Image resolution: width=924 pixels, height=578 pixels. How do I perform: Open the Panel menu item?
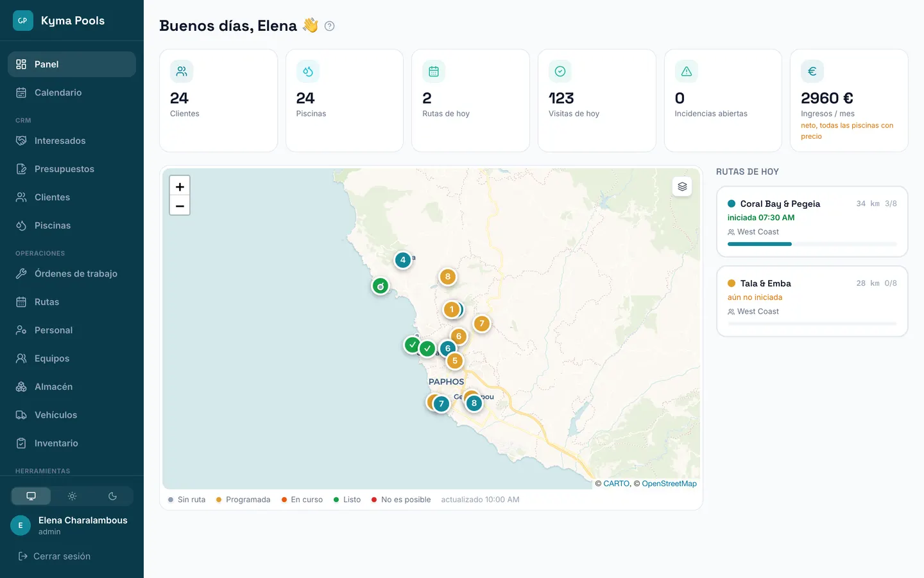[72, 64]
